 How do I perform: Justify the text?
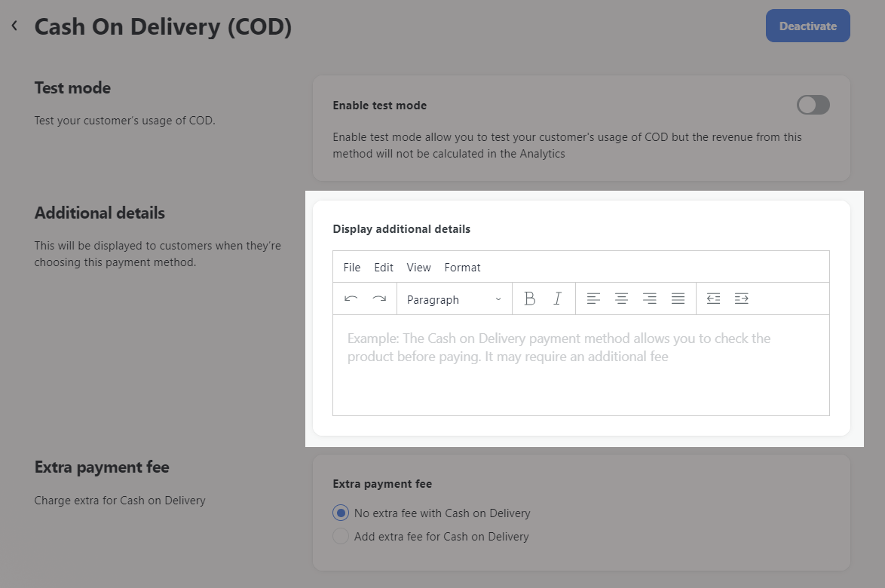(678, 299)
